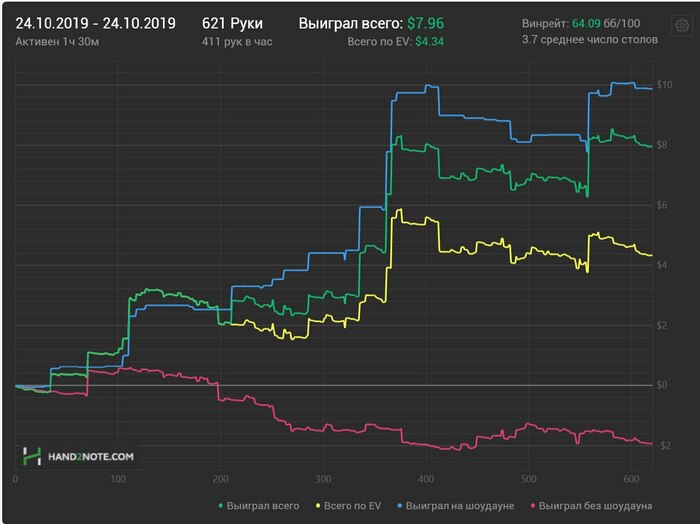Click the 600 x-axis label
Screen dimensions: 700x524
click(x=631, y=479)
